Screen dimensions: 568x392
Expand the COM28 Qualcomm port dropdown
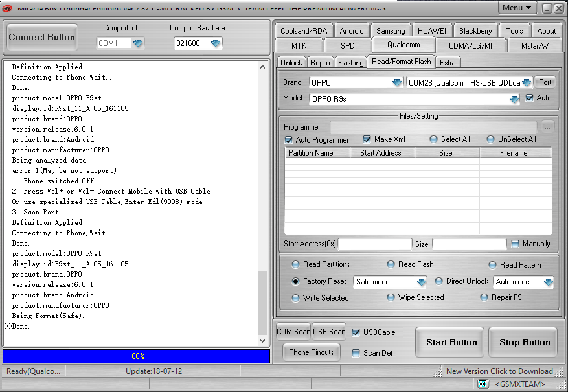coord(527,82)
